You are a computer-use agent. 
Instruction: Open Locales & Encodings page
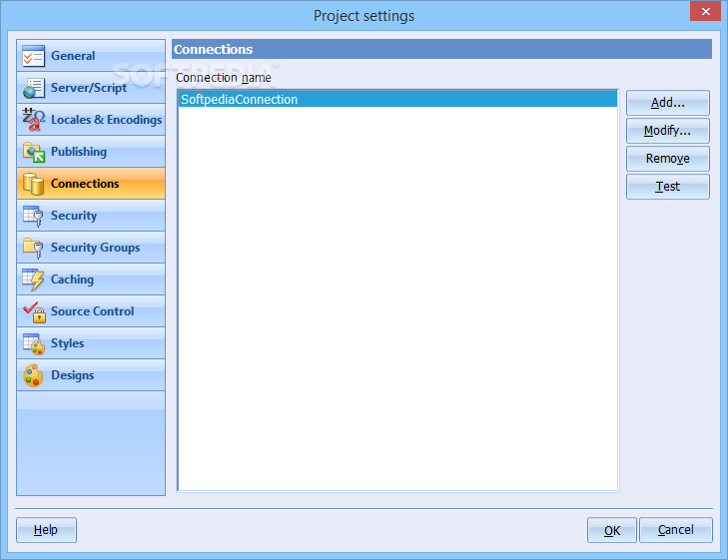click(x=91, y=120)
